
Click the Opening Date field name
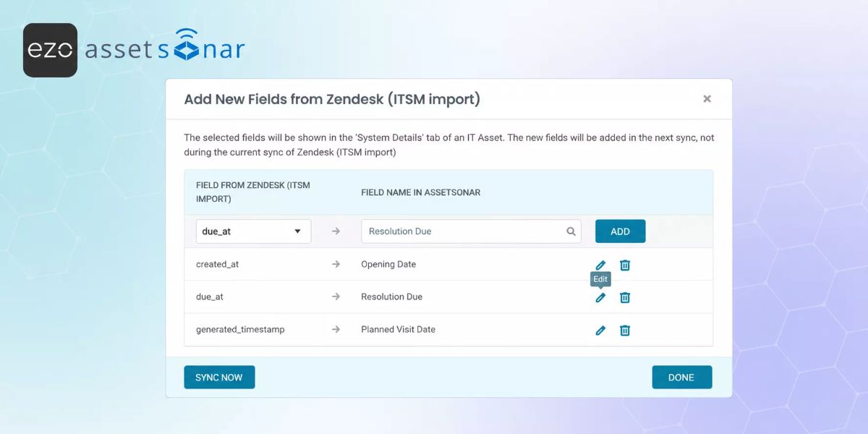(388, 264)
